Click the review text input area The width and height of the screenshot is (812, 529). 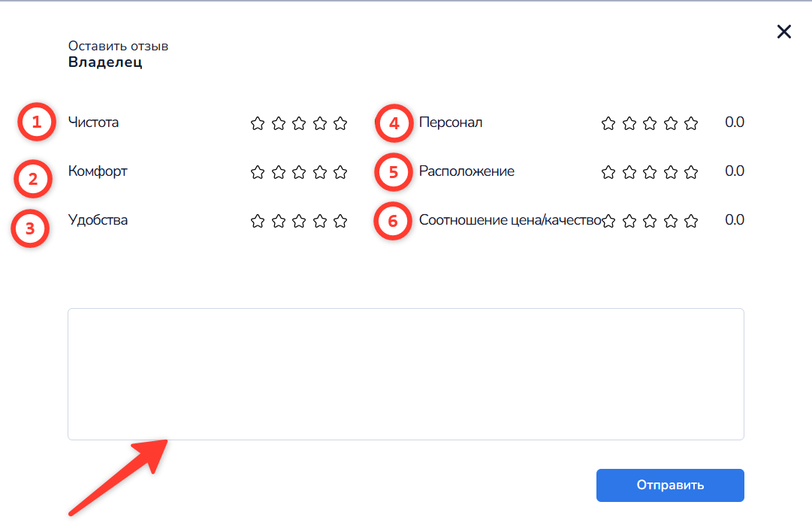pos(406,373)
